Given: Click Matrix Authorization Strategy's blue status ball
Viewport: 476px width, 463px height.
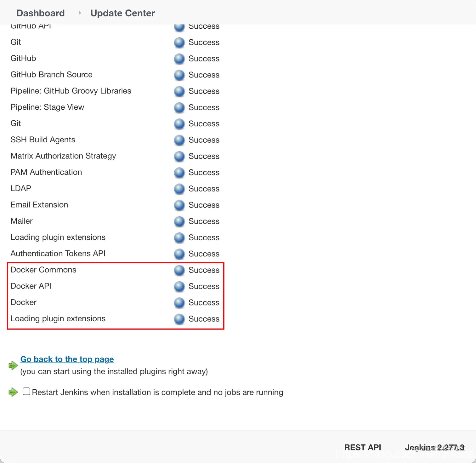Looking at the screenshot, I should click(179, 157).
